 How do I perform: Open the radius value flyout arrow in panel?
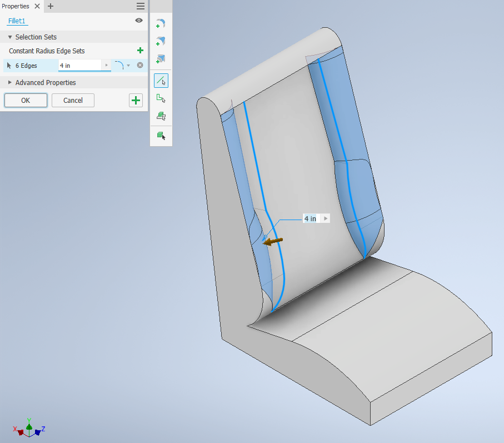106,65
